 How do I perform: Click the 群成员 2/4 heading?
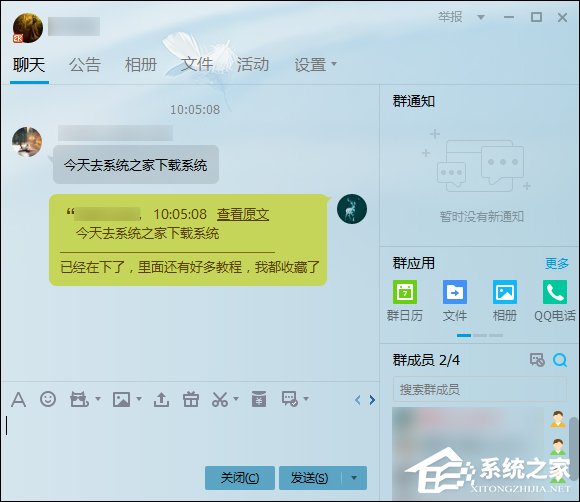(426, 360)
